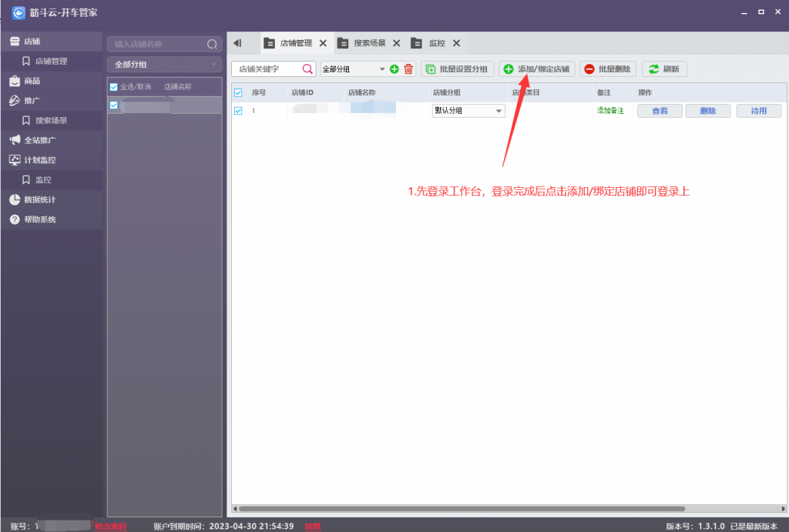Open the 默认分组 dropdown in row 1
Image resolution: width=789 pixels, height=532 pixels.
[468, 111]
